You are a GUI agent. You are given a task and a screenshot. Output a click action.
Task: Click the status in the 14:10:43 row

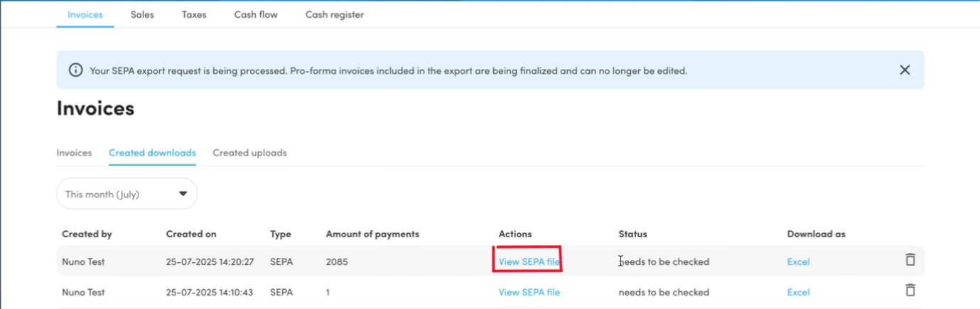pyautogui.click(x=664, y=293)
